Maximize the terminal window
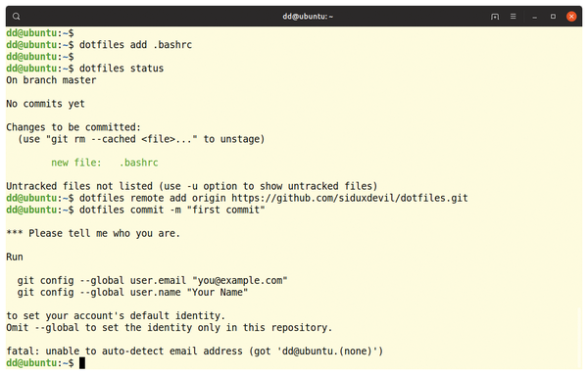 pyautogui.click(x=553, y=16)
